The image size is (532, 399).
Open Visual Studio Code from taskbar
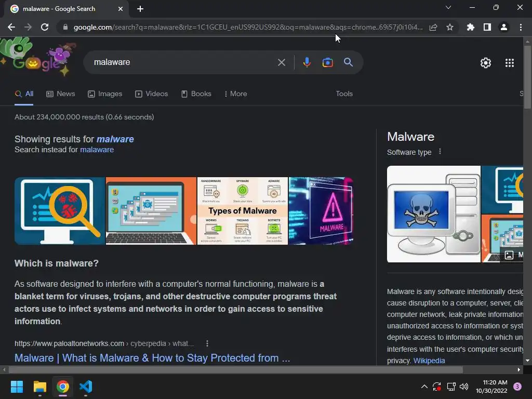[86, 387]
